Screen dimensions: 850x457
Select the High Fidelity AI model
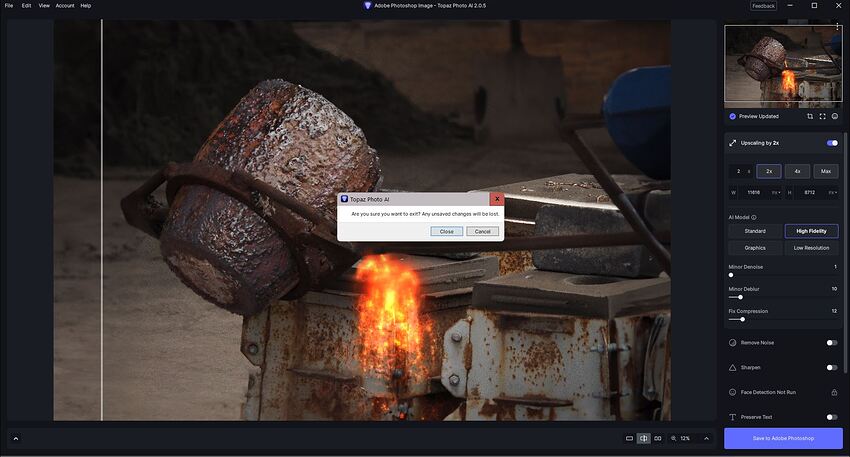tap(812, 231)
